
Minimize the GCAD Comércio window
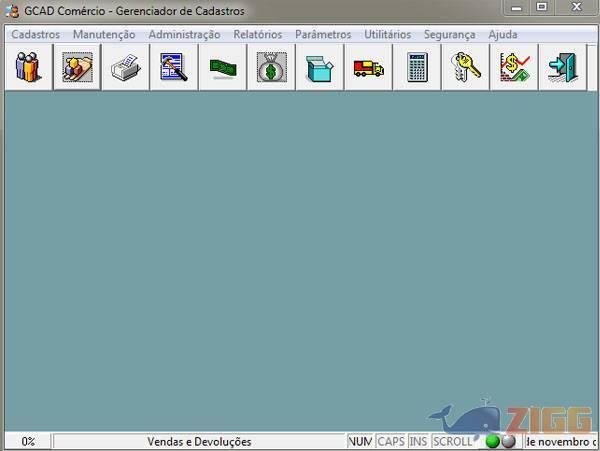pos(517,8)
